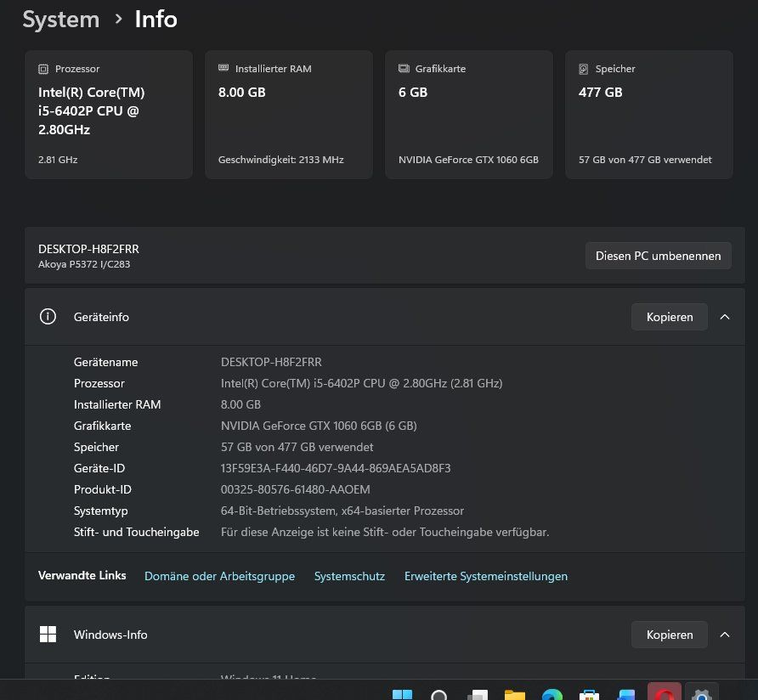This screenshot has height=700, width=758.
Task: Click the processor chip icon in Prozessor card
Action: click(x=43, y=69)
